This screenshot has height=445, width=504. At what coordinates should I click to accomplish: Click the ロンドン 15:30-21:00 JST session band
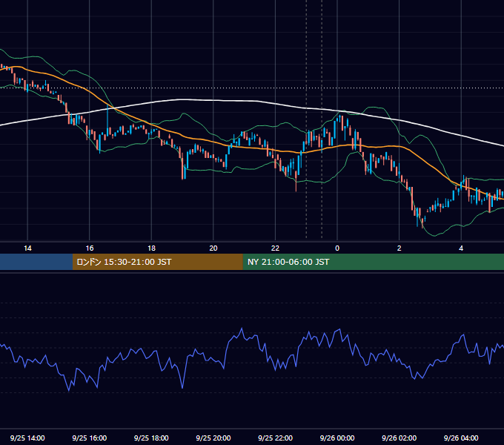[157, 262]
